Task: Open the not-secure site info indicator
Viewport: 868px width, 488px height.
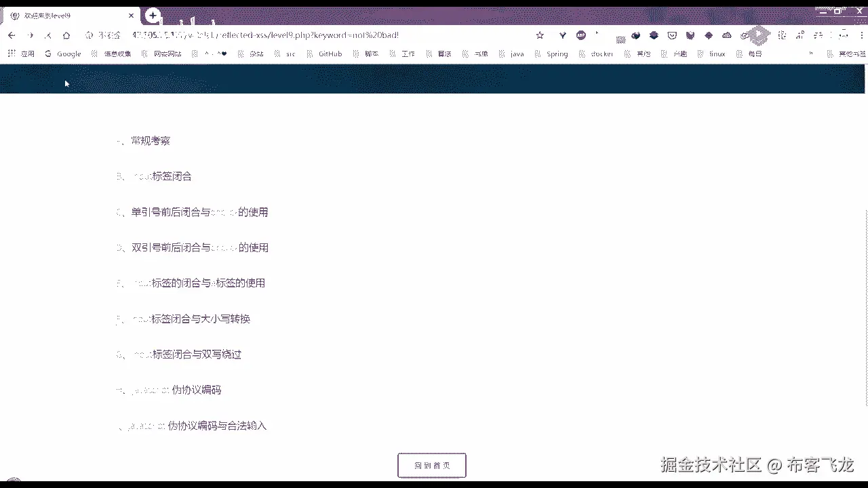Action: (x=103, y=35)
